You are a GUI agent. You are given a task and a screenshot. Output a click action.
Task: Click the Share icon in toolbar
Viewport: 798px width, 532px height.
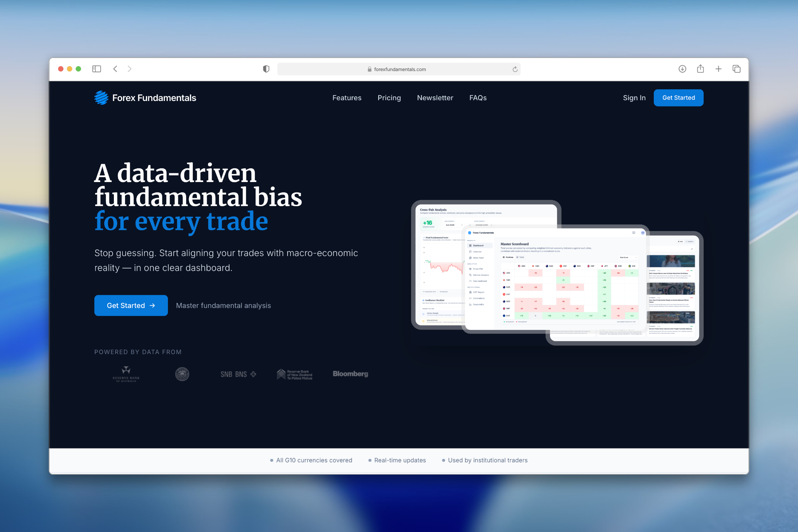pyautogui.click(x=700, y=69)
